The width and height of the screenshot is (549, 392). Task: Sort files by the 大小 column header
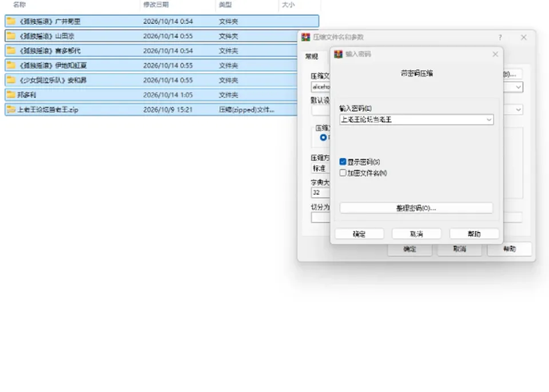[x=288, y=5]
